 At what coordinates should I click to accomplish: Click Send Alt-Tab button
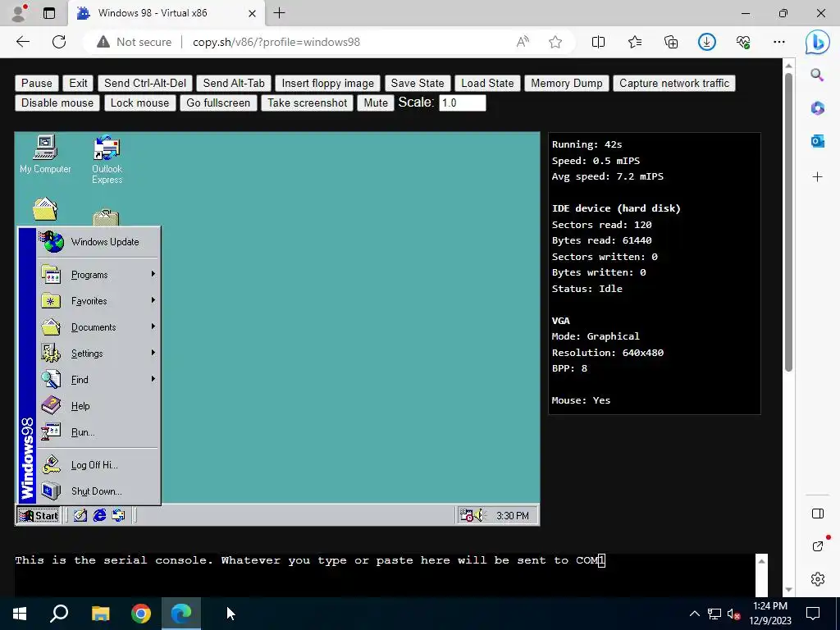coord(234,83)
